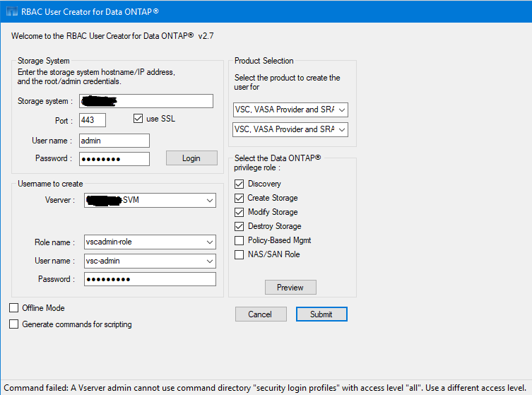Open the User name dropdown for new user
Viewport: 532px width, 395px height.
[x=209, y=261]
